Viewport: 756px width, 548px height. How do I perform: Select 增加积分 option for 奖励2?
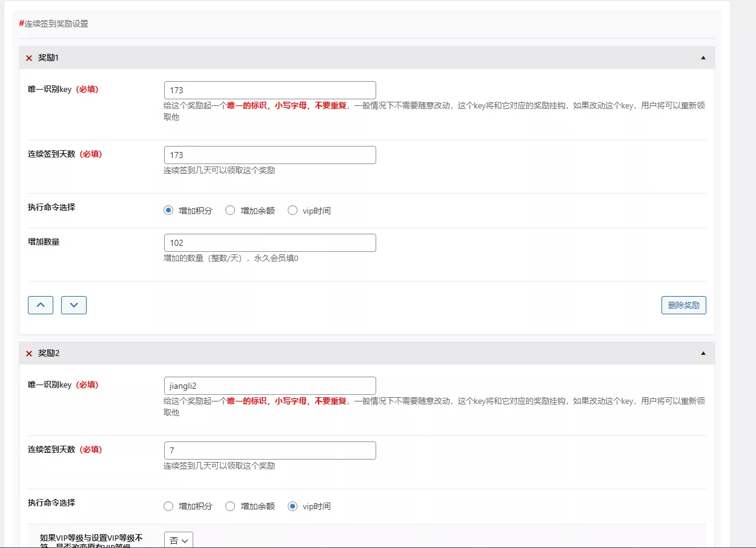(x=168, y=506)
